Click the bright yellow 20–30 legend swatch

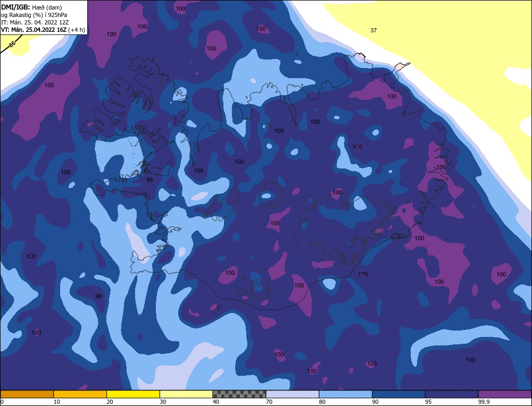pos(134,394)
